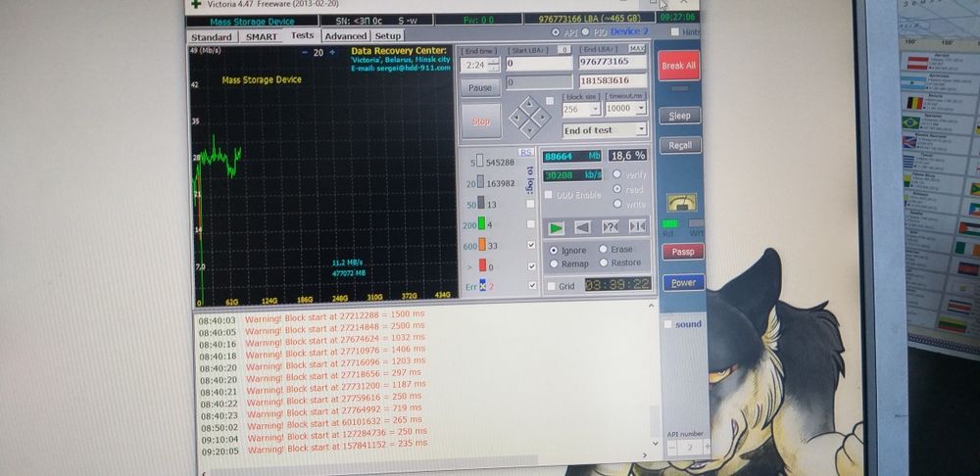This screenshot has height=476, width=980.
Task: Select the API mode radio button
Action: tap(557, 32)
